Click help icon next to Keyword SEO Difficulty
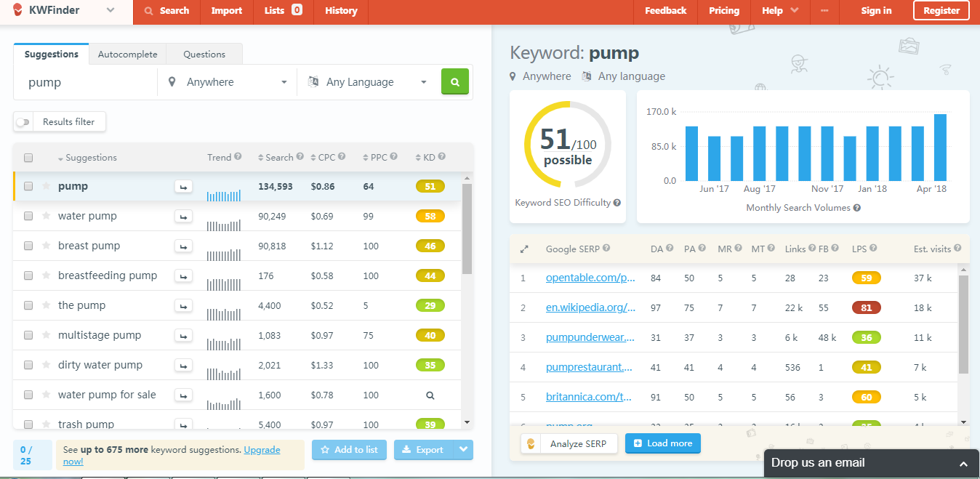 (617, 203)
